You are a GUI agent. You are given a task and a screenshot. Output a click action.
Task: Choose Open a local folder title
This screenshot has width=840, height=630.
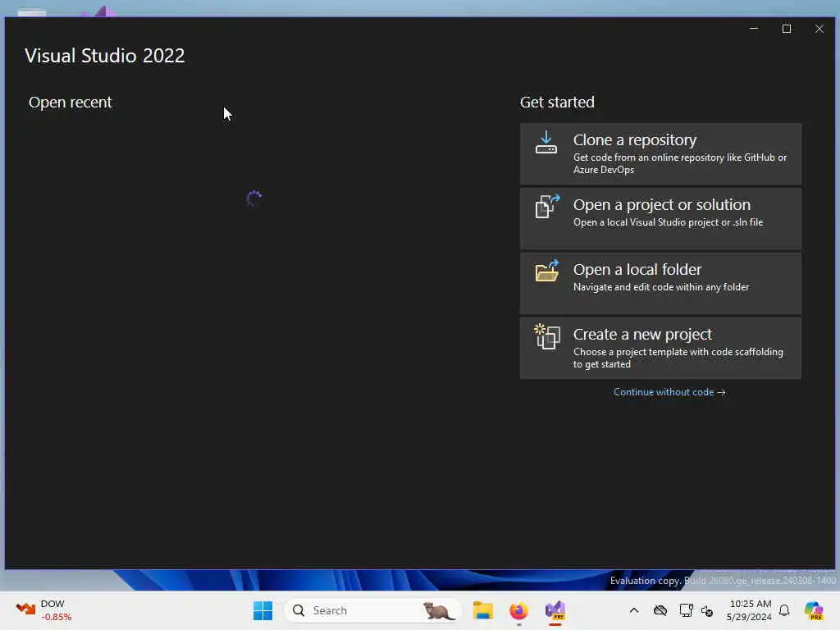click(637, 269)
